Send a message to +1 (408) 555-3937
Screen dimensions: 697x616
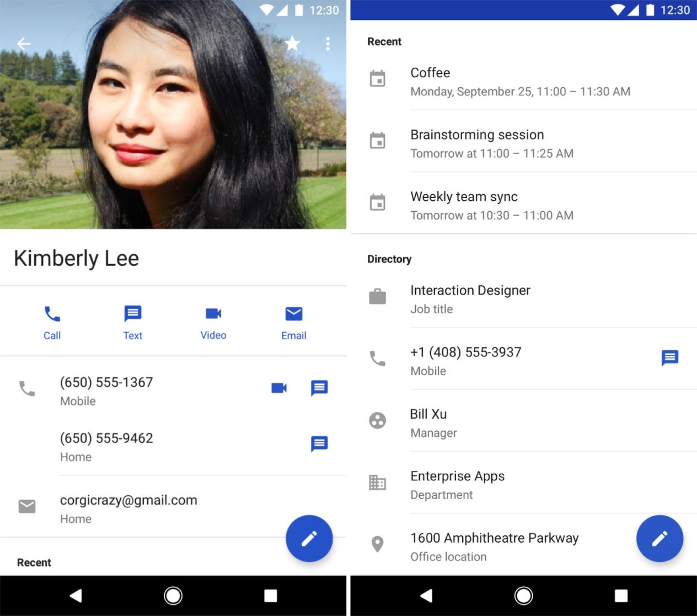pyautogui.click(x=670, y=358)
